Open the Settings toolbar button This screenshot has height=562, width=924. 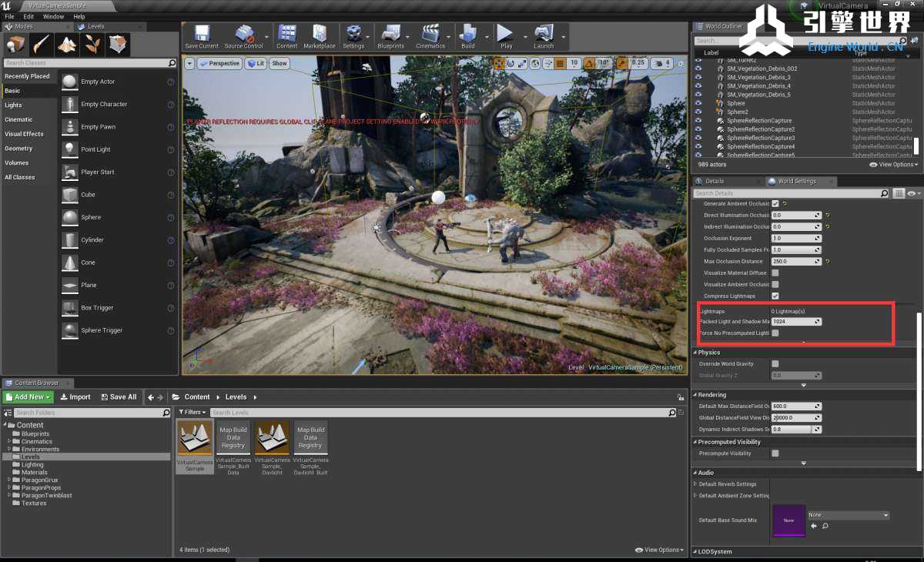click(x=353, y=35)
